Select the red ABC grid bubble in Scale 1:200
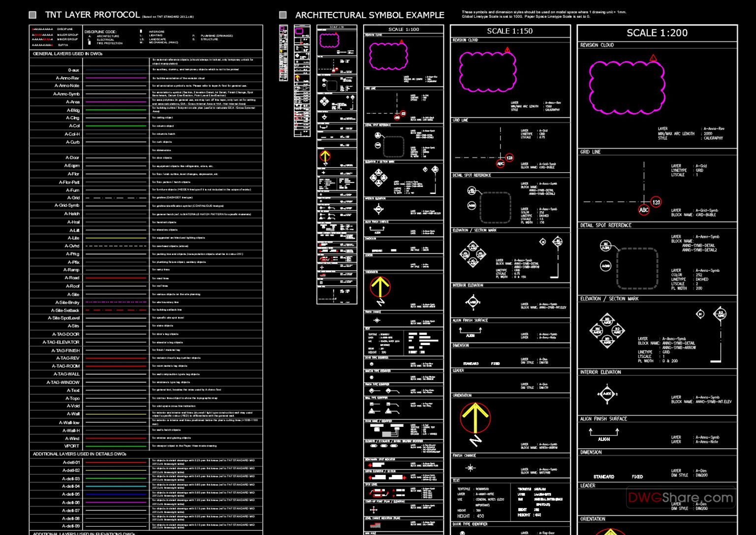This screenshot has width=756, height=535. pyautogui.click(x=644, y=210)
